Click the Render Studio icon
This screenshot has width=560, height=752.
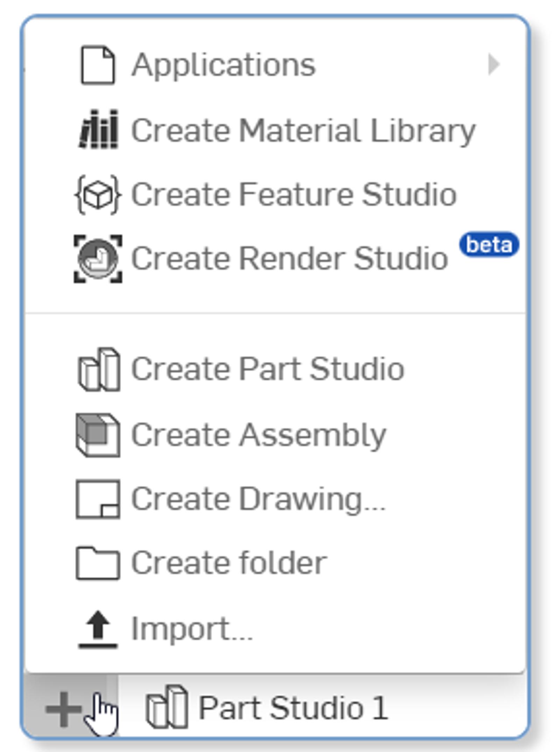98,259
